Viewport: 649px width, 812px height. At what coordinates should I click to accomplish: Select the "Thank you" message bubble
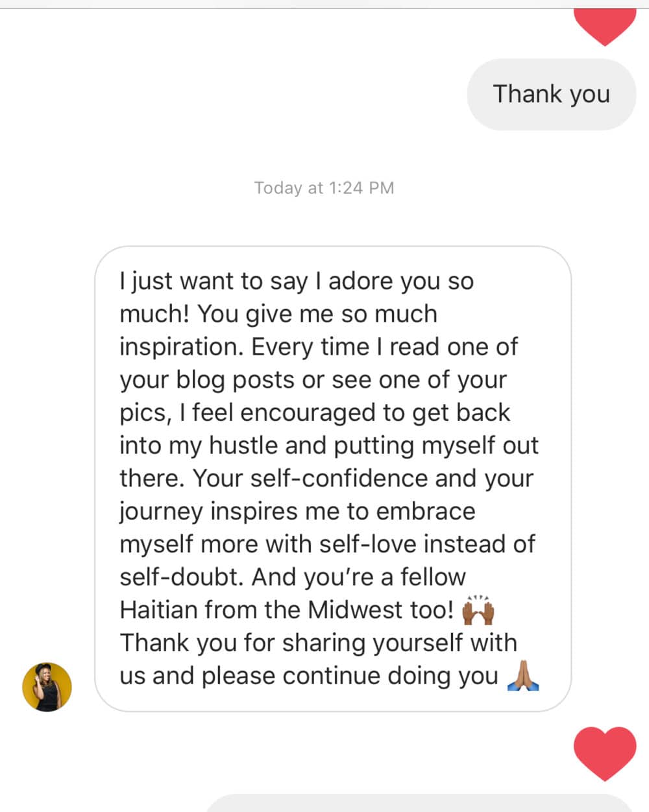click(x=551, y=94)
